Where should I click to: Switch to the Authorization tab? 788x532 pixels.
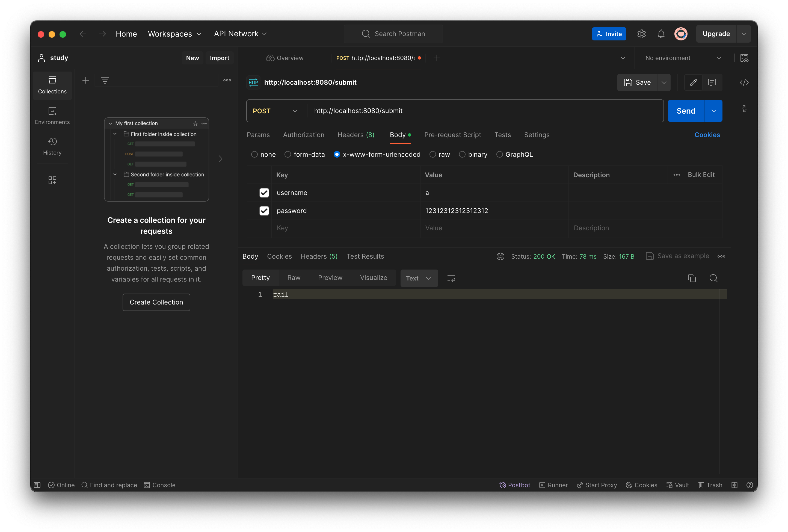pos(303,135)
